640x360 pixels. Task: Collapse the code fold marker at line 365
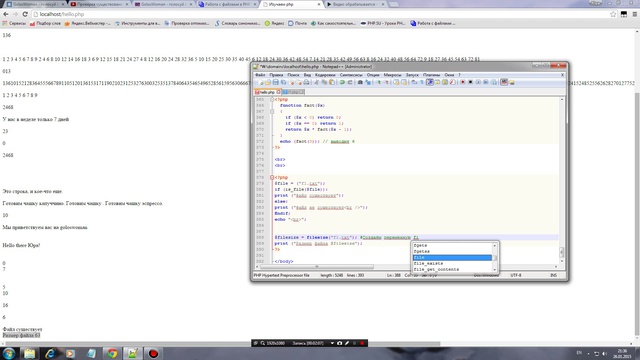pos(272,100)
